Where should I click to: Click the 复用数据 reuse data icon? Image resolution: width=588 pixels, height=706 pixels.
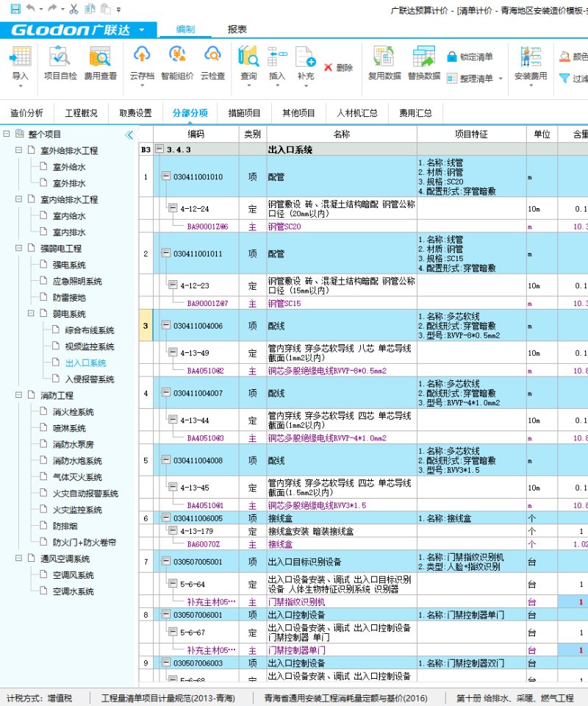384,63
